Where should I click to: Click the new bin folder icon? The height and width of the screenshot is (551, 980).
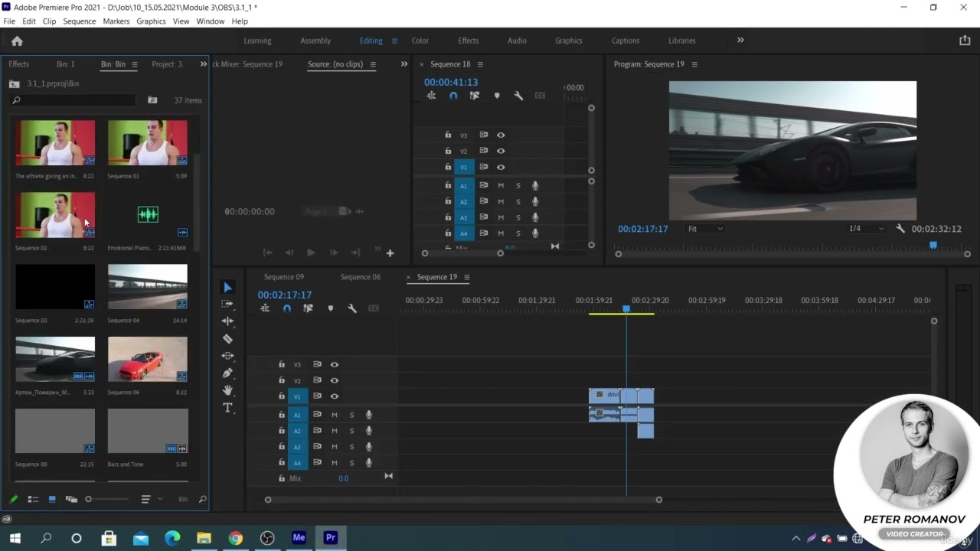pos(152,100)
